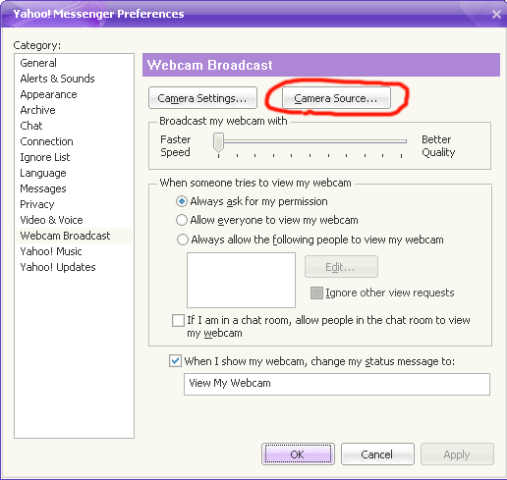Open Ignore List category
Viewport: 507px width, 480px height.
[45, 157]
